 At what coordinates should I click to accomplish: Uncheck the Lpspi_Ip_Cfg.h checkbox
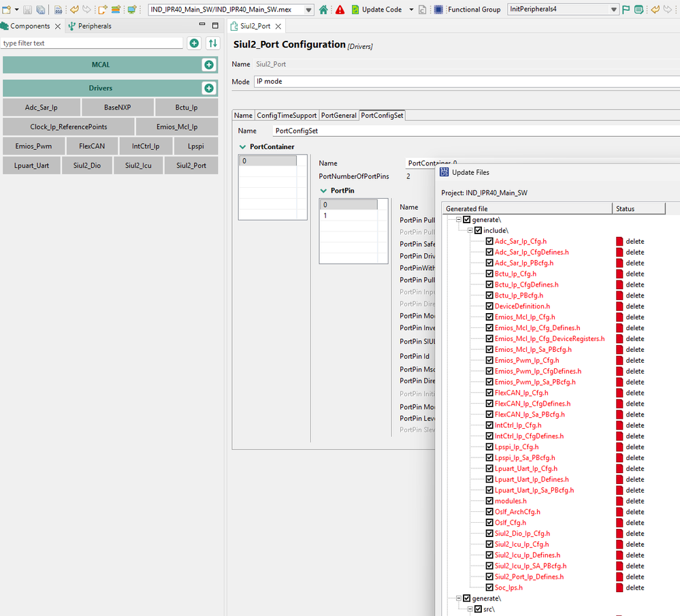pos(489,447)
